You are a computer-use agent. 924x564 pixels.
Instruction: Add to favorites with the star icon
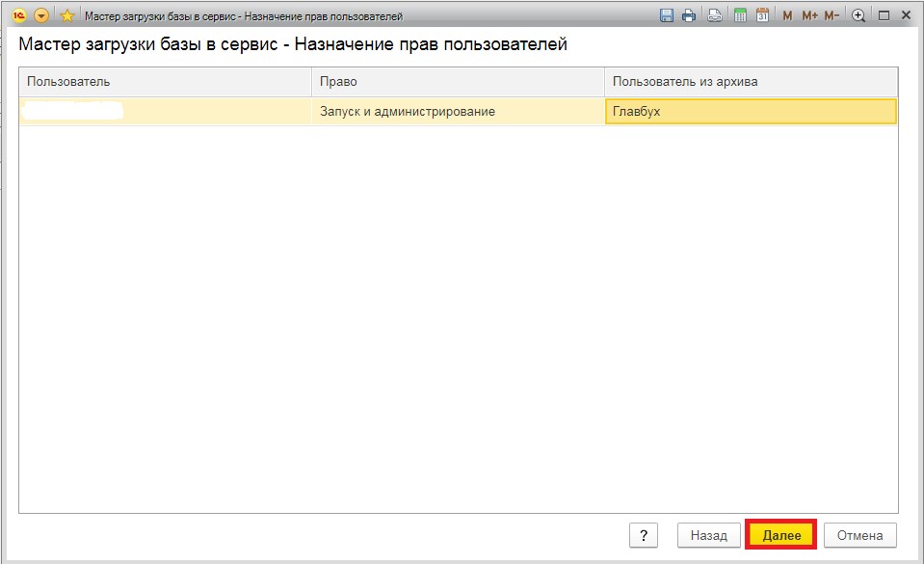point(67,15)
